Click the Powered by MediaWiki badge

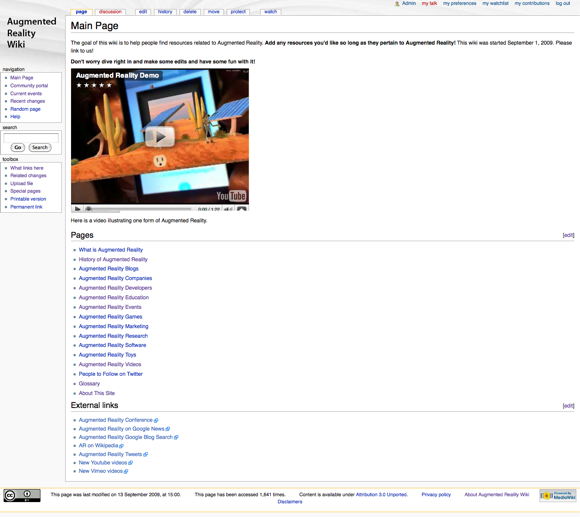coord(558,495)
